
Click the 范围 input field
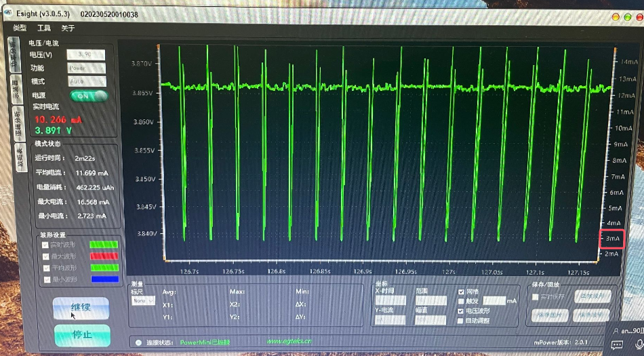[x=431, y=300]
